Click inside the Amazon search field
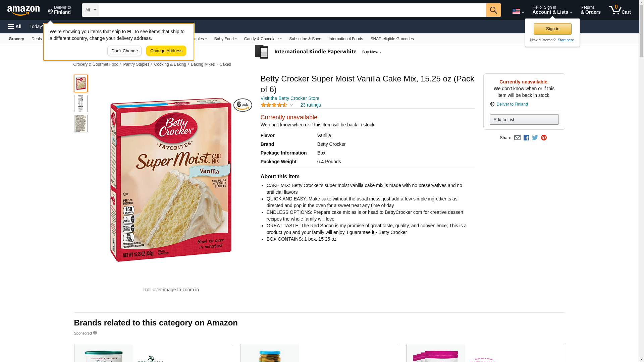Image resolution: width=644 pixels, height=362 pixels. coord(292,10)
